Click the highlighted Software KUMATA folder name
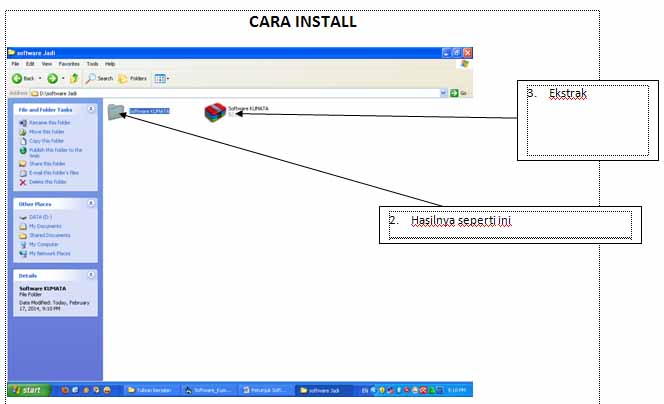The width and height of the screenshot is (664, 404). [149, 111]
